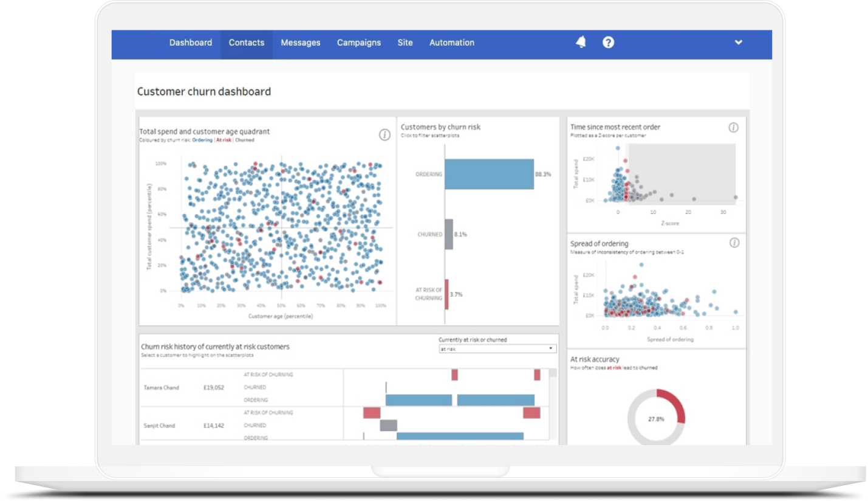Open the Automation menu item
The width and height of the screenshot is (868, 501).
(452, 43)
